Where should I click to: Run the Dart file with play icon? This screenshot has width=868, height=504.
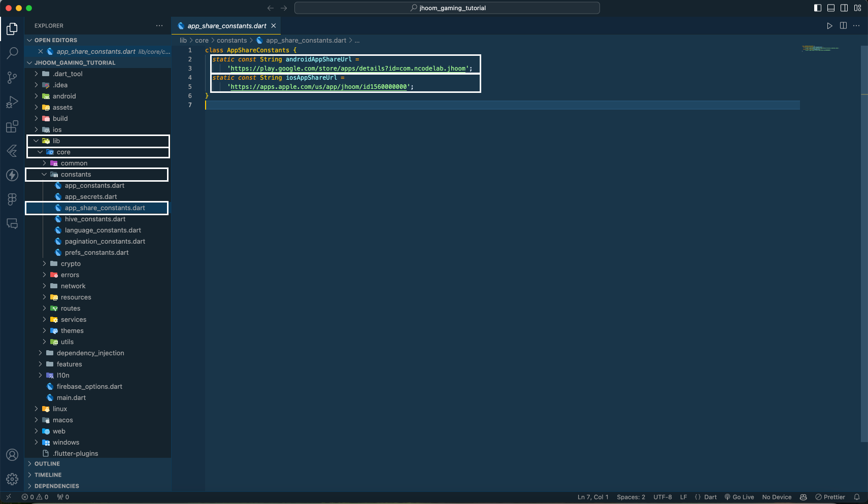[x=829, y=26]
